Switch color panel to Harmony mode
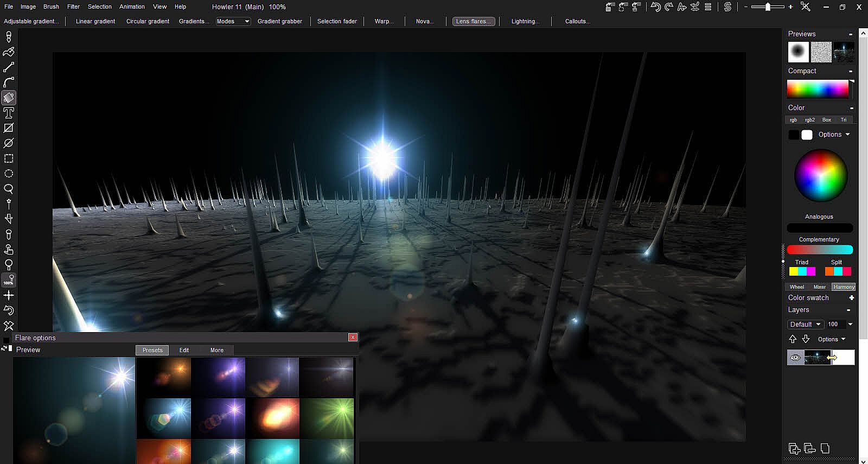Screen dimensions: 868x464 pyautogui.click(x=844, y=287)
